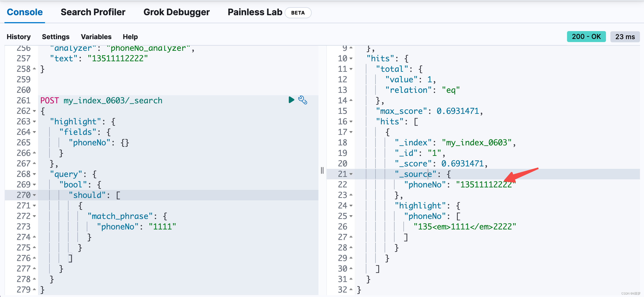Collapse the bool block at line 269
Image resolution: width=644 pixels, height=297 pixels.
coord(34,185)
